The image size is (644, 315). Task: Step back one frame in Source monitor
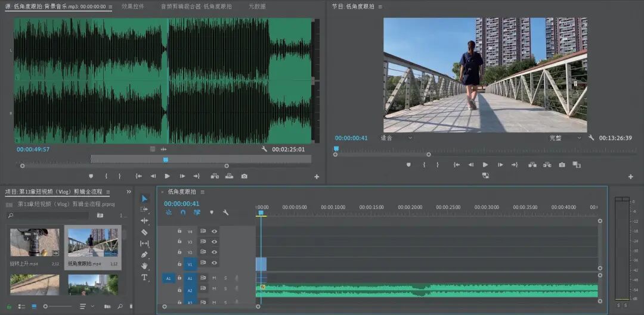tap(153, 176)
